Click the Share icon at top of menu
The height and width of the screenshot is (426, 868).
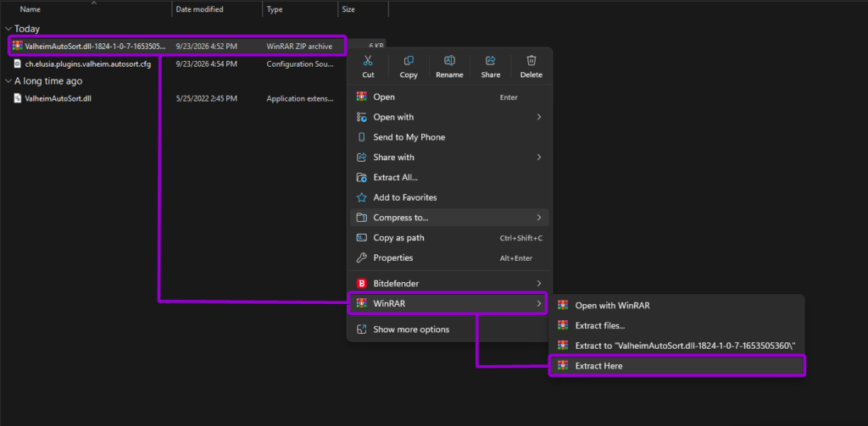click(x=491, y=60)
